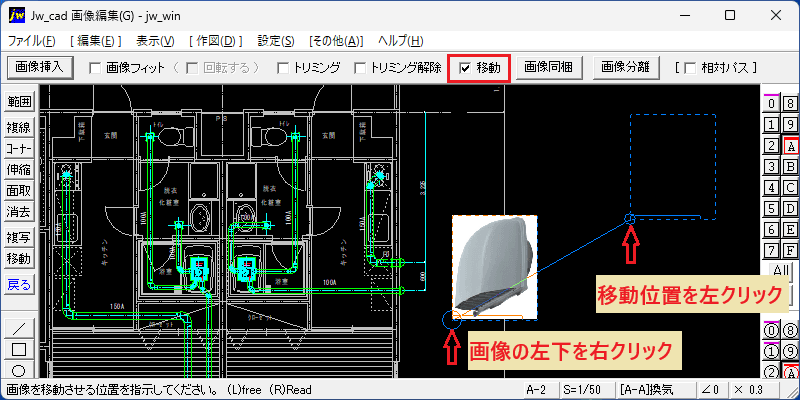Select layer group circled 2 button
800x400 pixels.
pos(772,372)
